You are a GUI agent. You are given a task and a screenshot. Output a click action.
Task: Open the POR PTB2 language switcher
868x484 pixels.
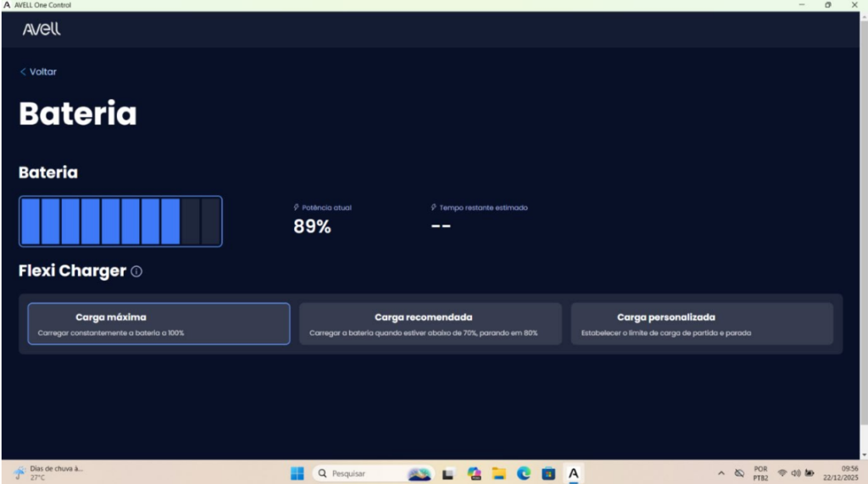click(x=760, y=474)
